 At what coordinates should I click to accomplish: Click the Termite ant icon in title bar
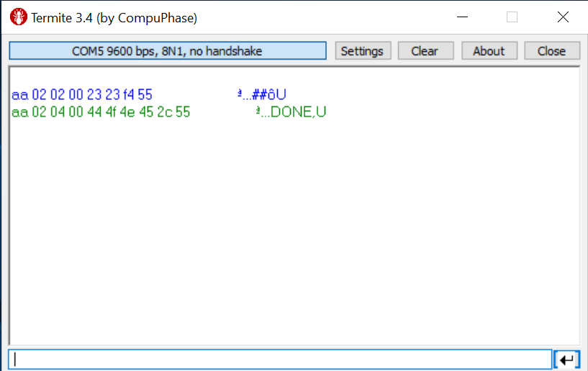(18, 17)
